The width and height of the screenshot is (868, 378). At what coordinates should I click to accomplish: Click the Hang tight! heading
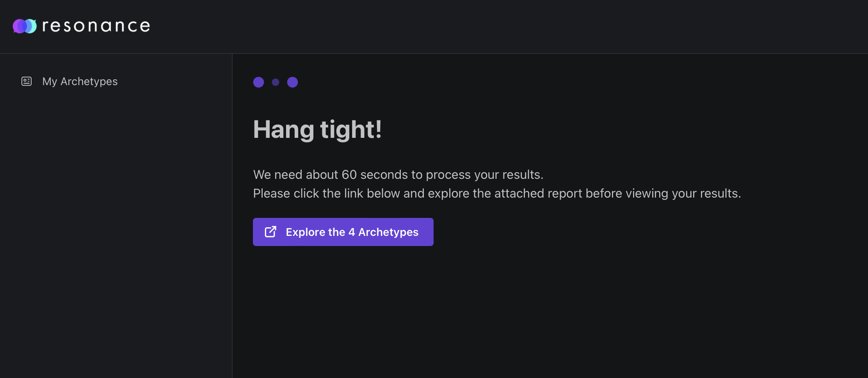pos(317,130)
